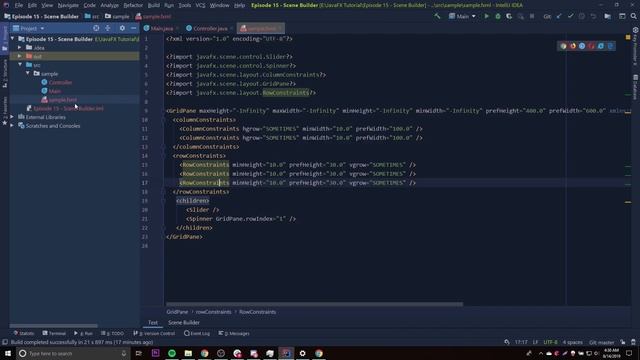The image size is (640, 360).
Task: Open the Build menu
Action: (154, 5)
